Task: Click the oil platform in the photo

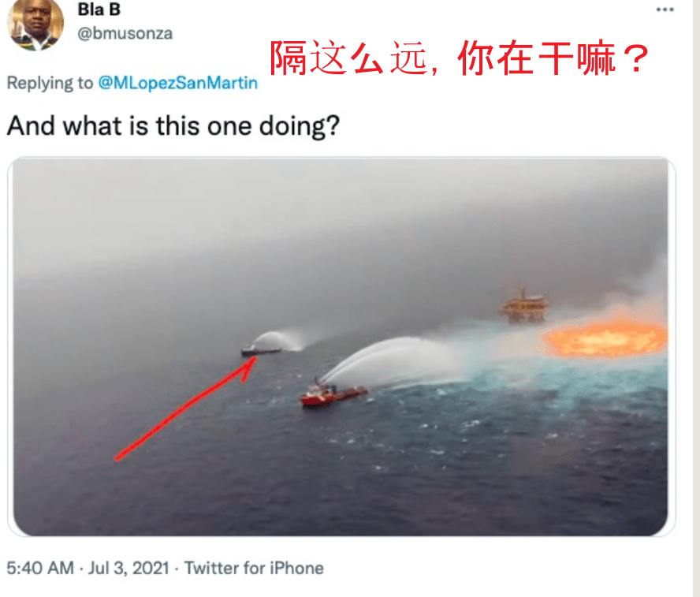Action: (x=524, y=306)
